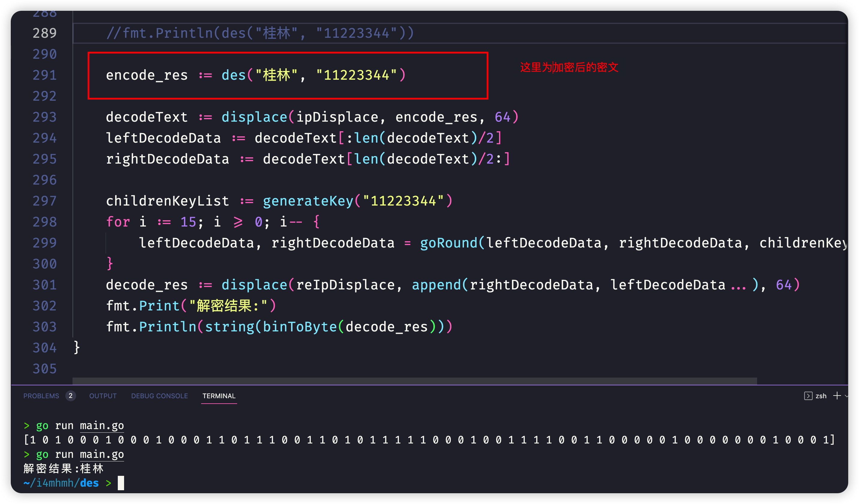The width and height of the screenshot is (859, 504).
Task: Click decode_res variable on line 301
Action: click(x=147, y=285)
